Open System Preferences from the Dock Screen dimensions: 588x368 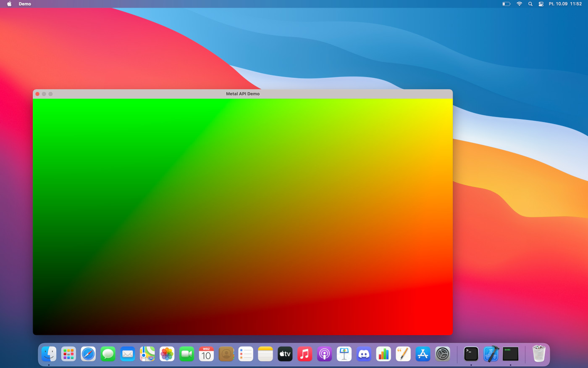443,354
